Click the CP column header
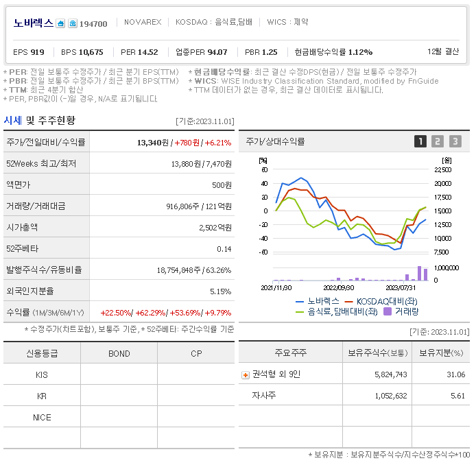Image resolution: width=476 pixels, height=465 pixels. [196, 353]
